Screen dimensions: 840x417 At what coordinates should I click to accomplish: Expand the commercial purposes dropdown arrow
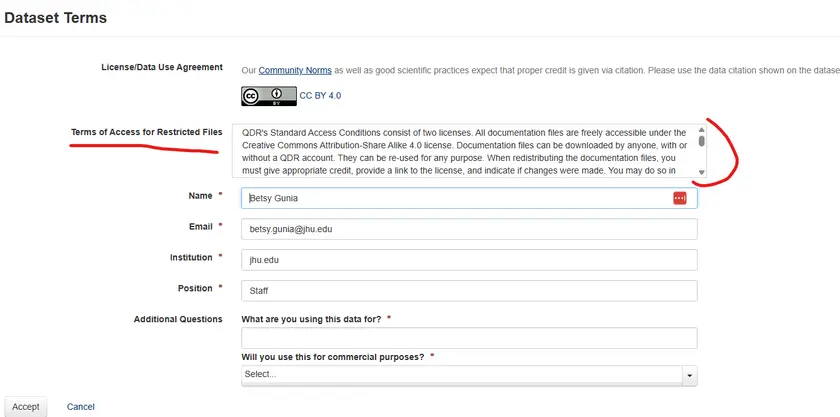(x=689, y=375)
